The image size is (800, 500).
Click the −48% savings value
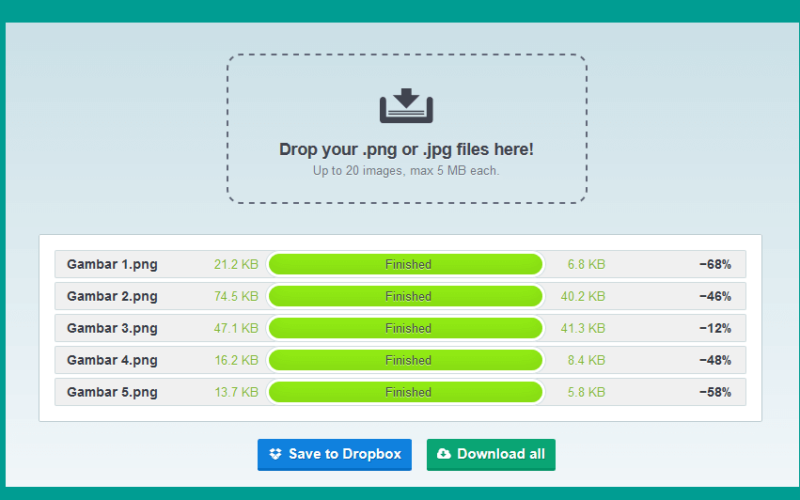[715, 360]
